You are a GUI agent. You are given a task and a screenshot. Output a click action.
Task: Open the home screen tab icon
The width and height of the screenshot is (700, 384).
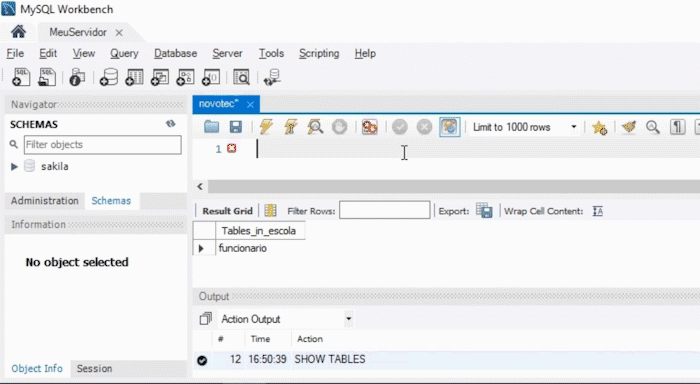pyautogui.click(x=18, y=32)
